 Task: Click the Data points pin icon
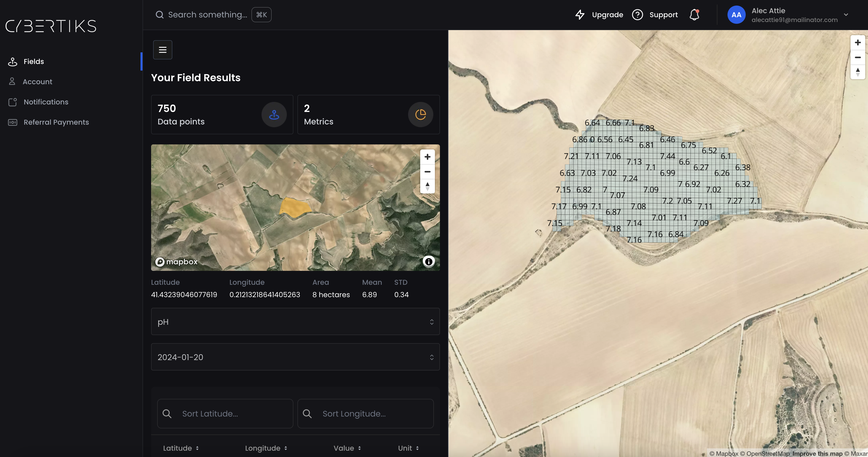coord(274,115)
